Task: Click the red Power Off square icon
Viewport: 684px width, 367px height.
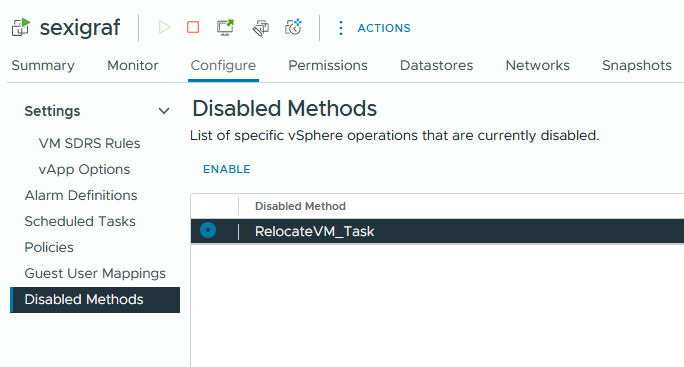Action: tap(193, 27)
